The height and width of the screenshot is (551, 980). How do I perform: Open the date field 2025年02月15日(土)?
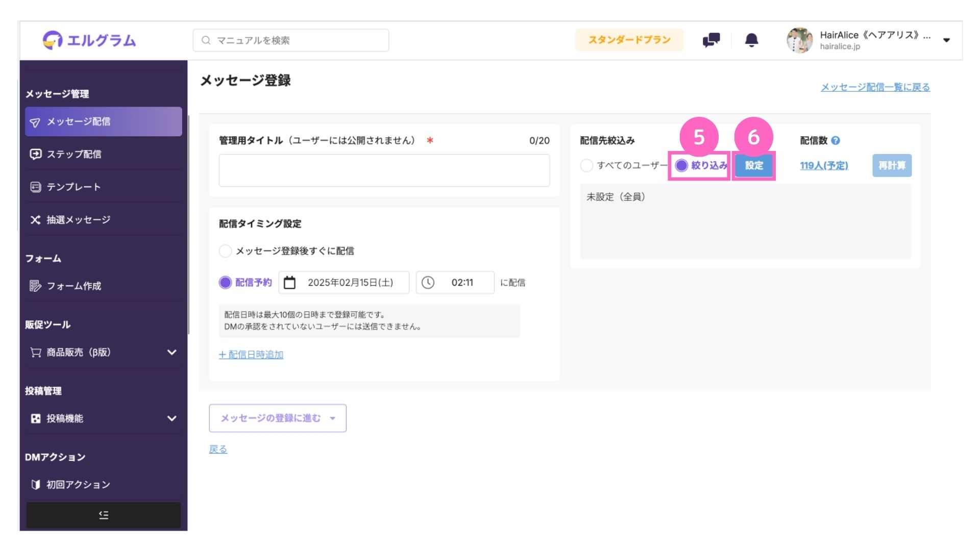344,283
